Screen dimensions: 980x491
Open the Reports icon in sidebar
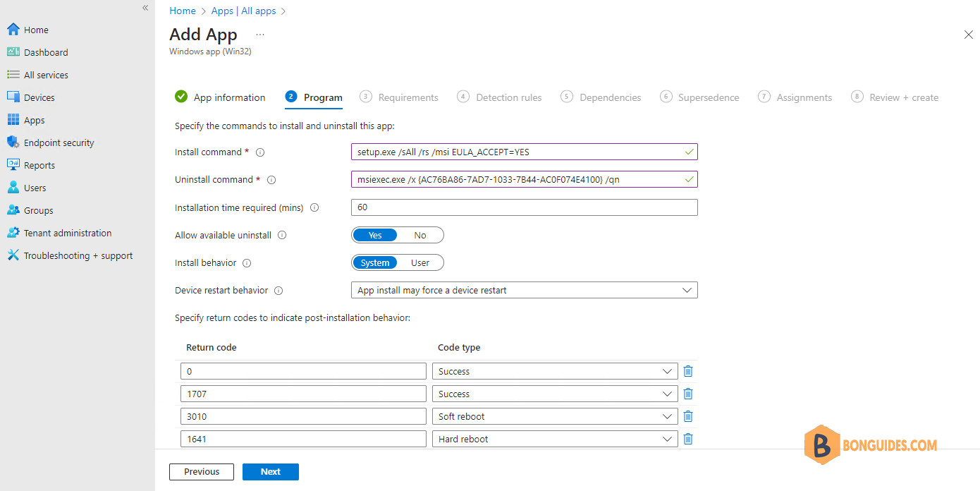(x=13, y=165)
